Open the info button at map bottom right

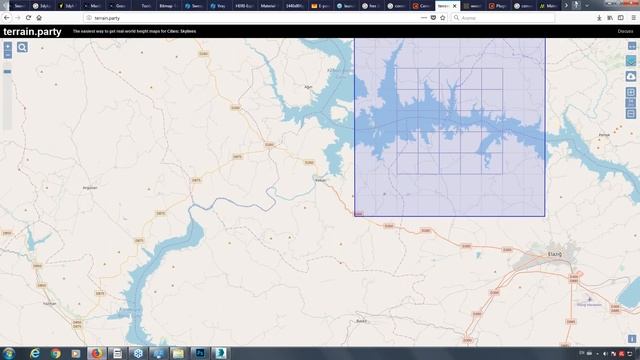pyautogui.click(x=632, y=339)
